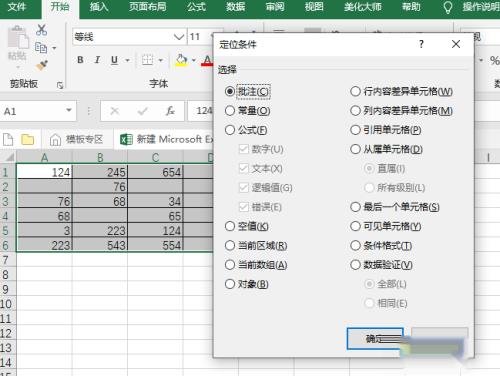Click the lightbulb Tell Me icon

(x=448, y=7)
